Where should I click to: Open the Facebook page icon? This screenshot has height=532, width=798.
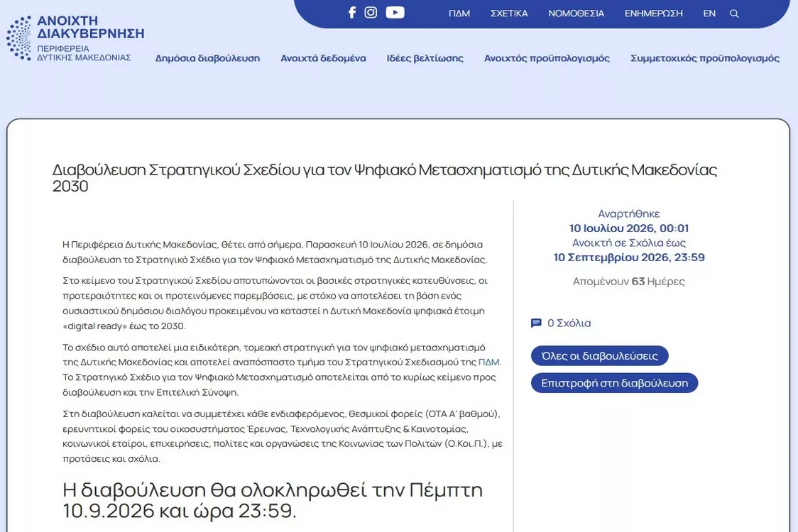pyautogui.click(x=351, y=12)
